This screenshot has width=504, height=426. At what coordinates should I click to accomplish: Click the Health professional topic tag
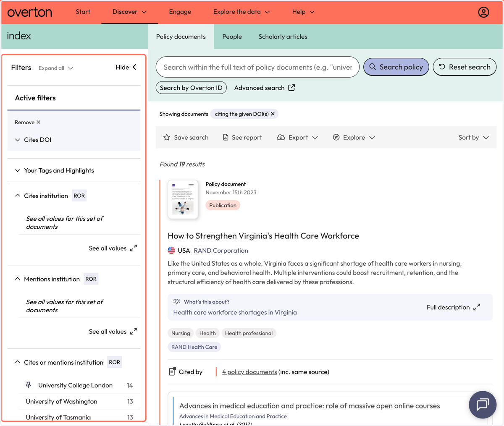249,333
